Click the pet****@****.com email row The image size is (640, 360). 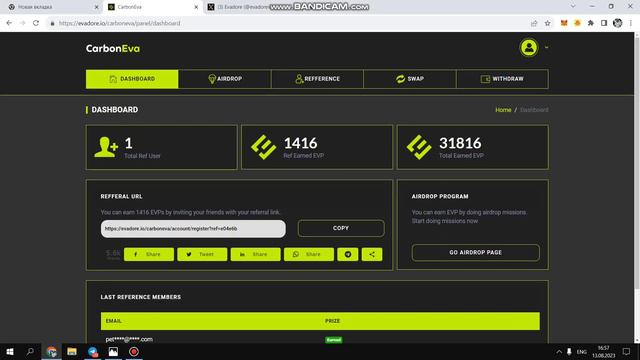coord(129,339)
